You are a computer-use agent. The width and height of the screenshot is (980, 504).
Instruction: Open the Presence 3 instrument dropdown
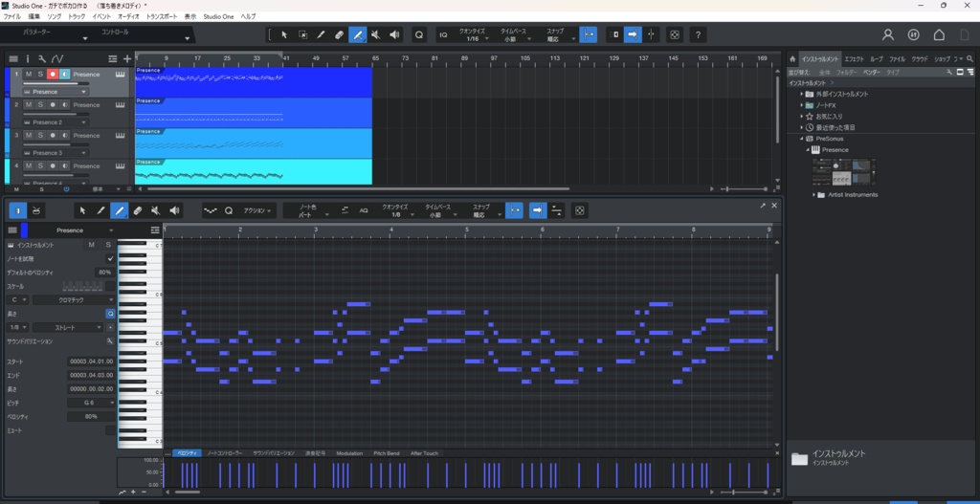pyautogui.click(x=55, y=153)
